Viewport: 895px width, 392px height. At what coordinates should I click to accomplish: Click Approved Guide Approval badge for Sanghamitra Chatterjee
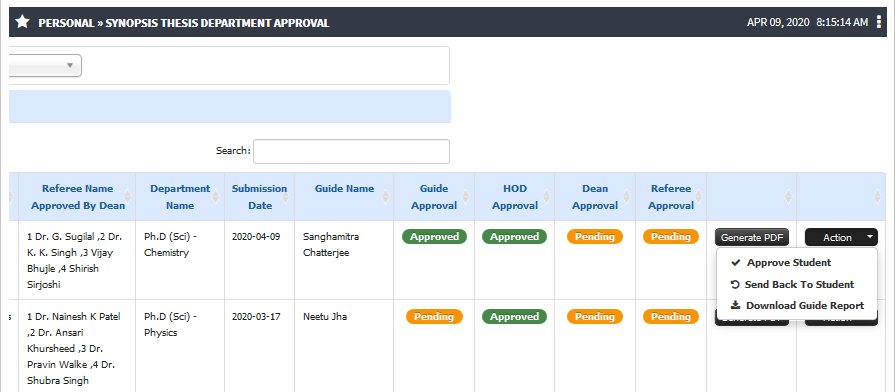[434, 237]
